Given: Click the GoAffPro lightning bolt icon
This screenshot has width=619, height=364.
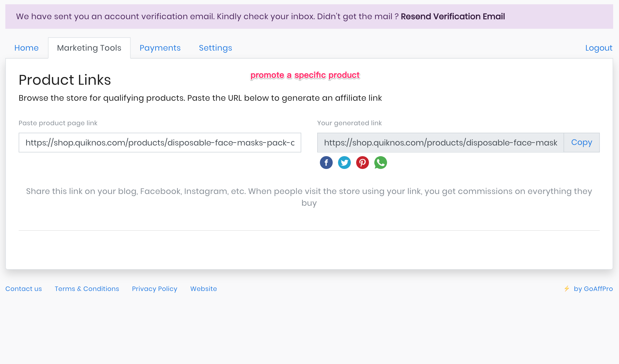Looking at the screenshot, I should click(567, 289).
